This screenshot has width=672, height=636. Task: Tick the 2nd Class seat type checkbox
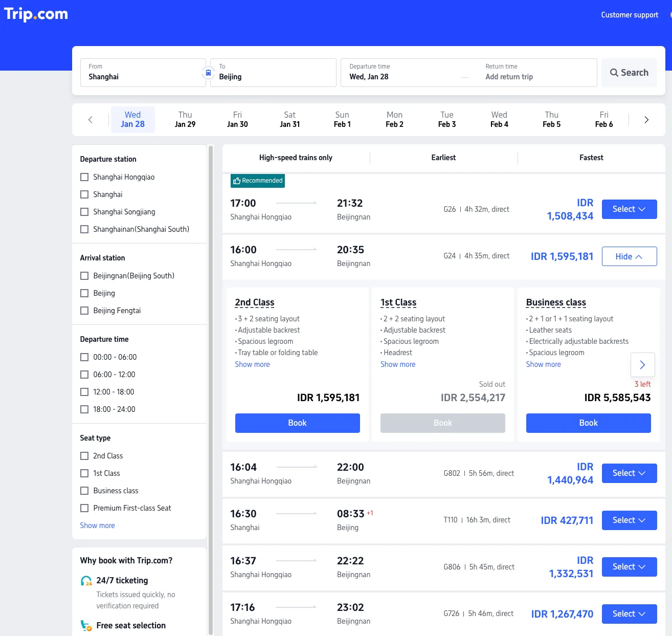coord(84,456)
